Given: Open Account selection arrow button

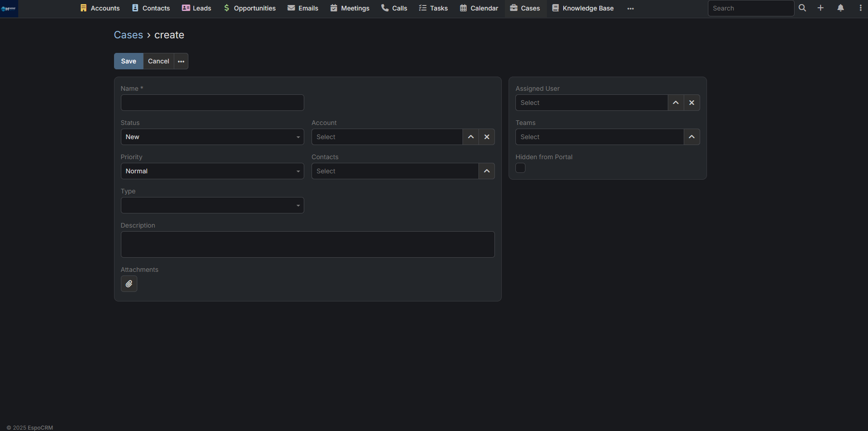Looking at the screenshot, I should tap(471, 137).
